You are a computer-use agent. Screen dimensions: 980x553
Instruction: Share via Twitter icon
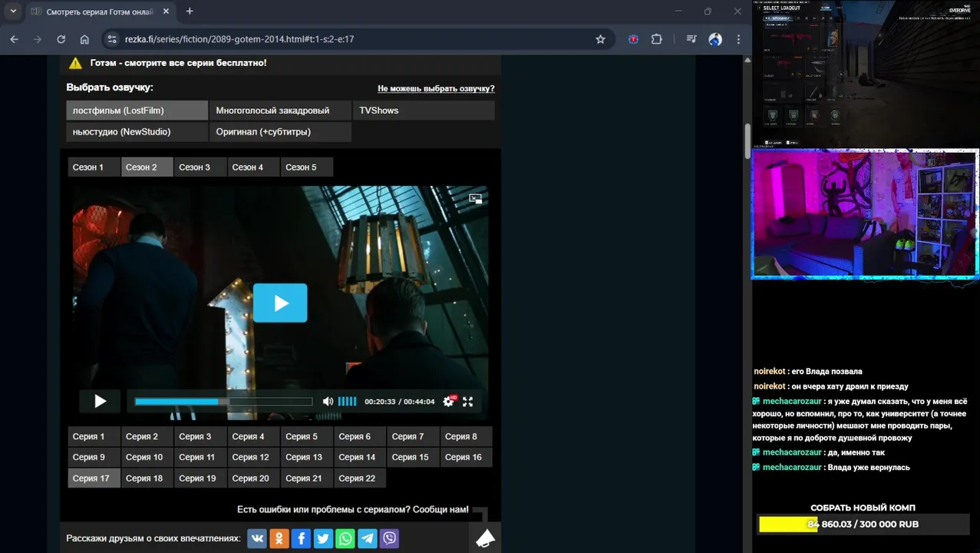(323, 538)
